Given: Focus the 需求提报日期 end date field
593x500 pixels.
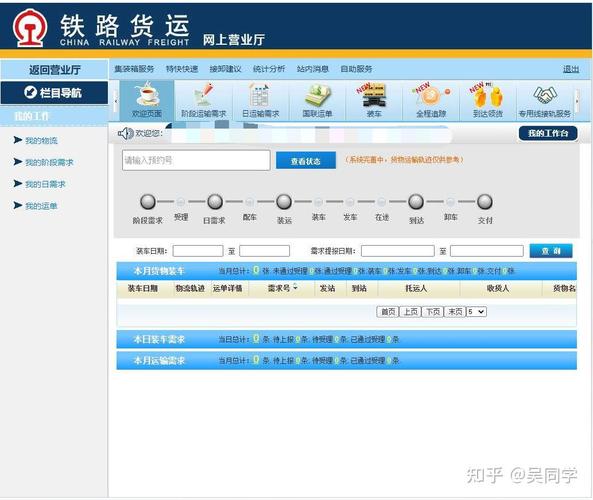Looking at the screenshot, I should coord(487,251).
